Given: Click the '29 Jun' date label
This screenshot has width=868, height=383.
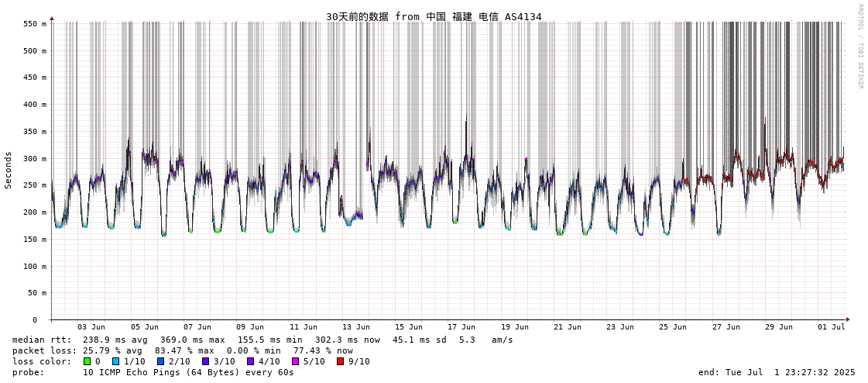Looking at the screenshot, I should click(x=780, y=328).
